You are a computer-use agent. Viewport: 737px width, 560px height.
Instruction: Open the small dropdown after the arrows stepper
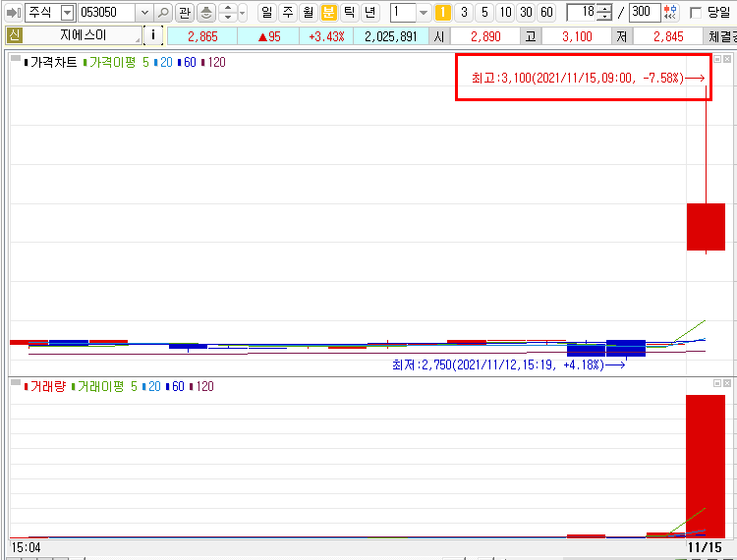point(243,12)
